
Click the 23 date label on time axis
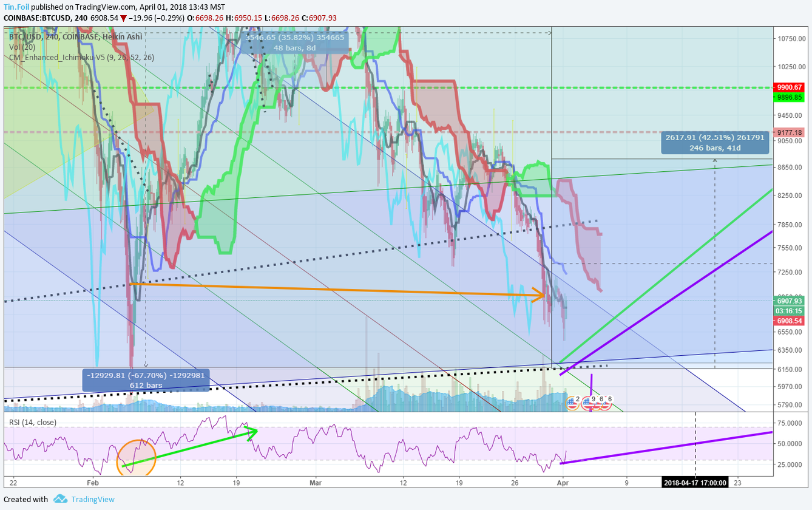(737, 483)
